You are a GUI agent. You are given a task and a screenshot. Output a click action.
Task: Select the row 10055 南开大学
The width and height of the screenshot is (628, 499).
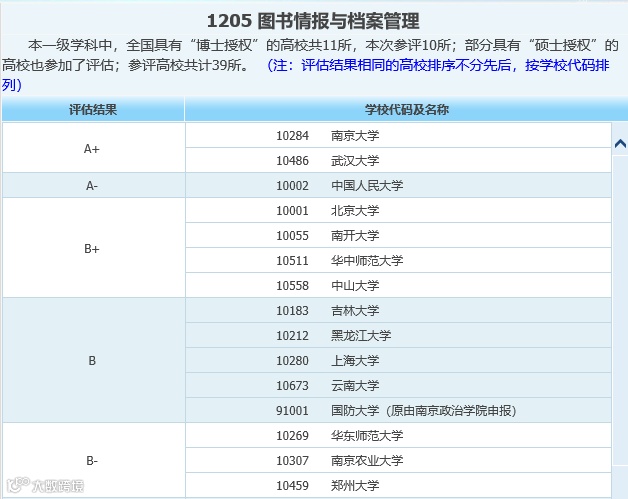click(x=398, y=235)
